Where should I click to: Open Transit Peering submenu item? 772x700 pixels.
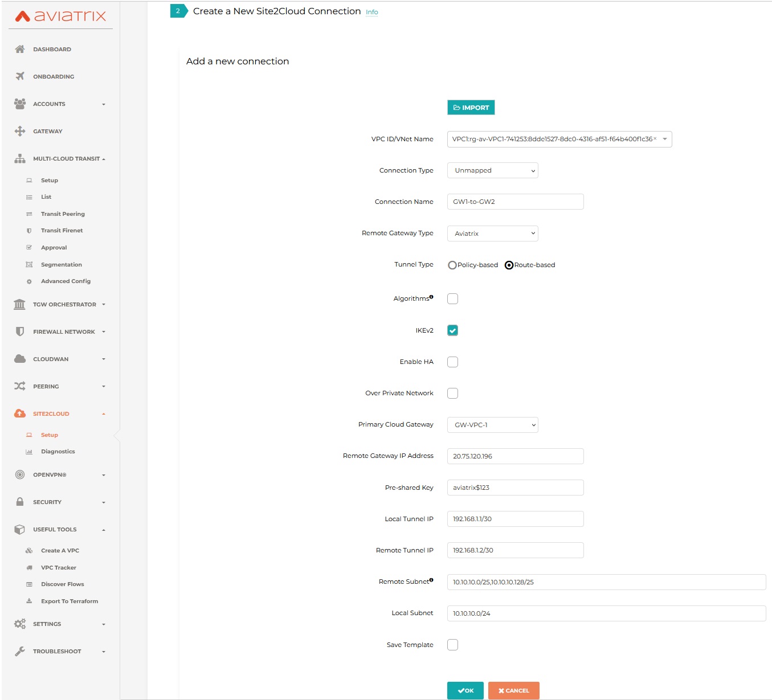point(63,214)
